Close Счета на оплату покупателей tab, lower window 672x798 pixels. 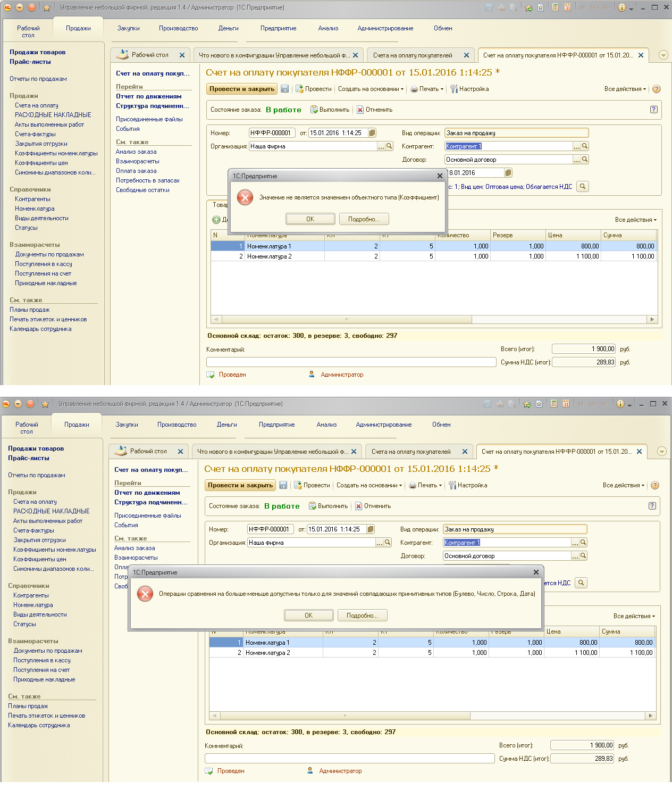pyautogui.click(x=465, y=452)
